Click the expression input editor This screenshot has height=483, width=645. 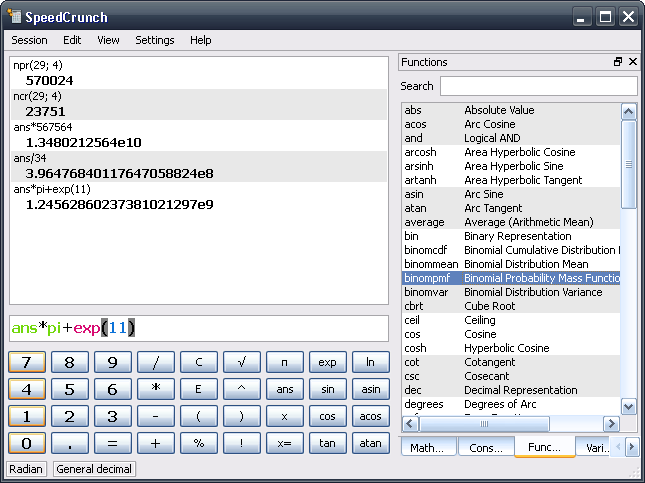(199, 328)
